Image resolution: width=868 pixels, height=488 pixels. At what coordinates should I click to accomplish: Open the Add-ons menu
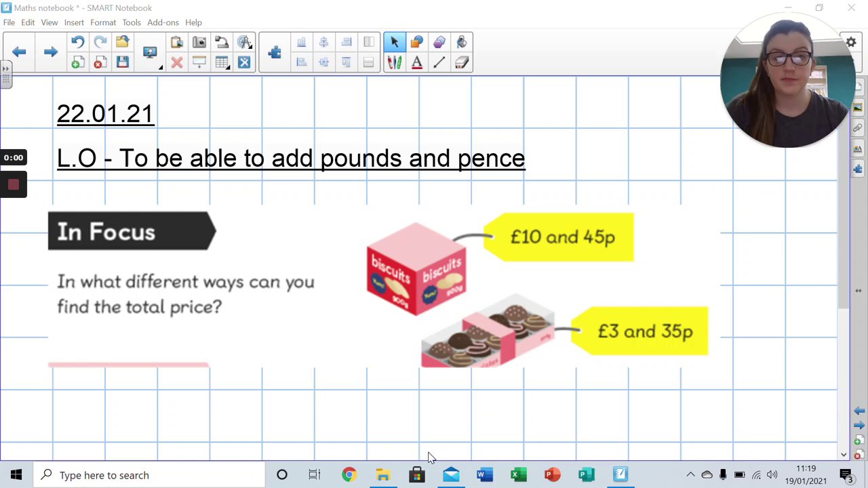[x=163, y=22]
